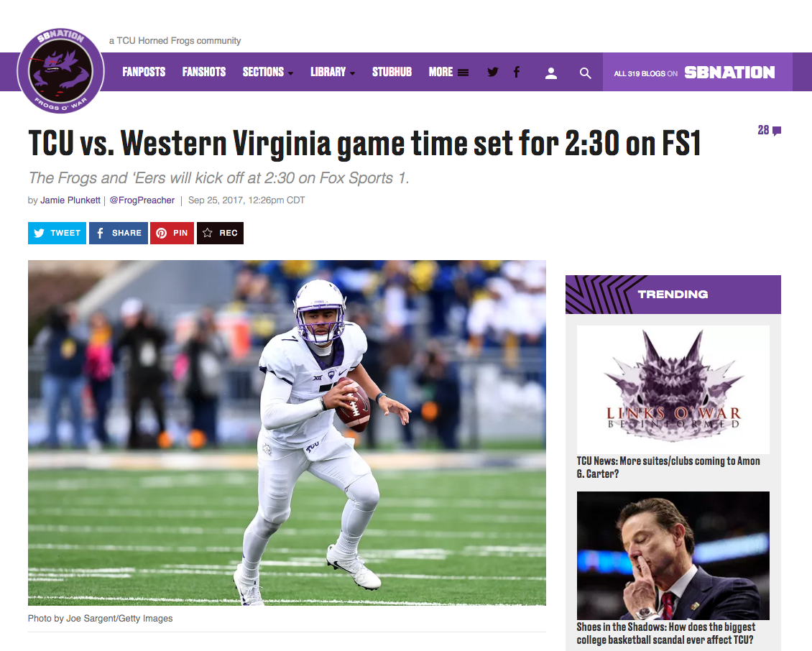Share the article on Facebook

coord(119,233)
